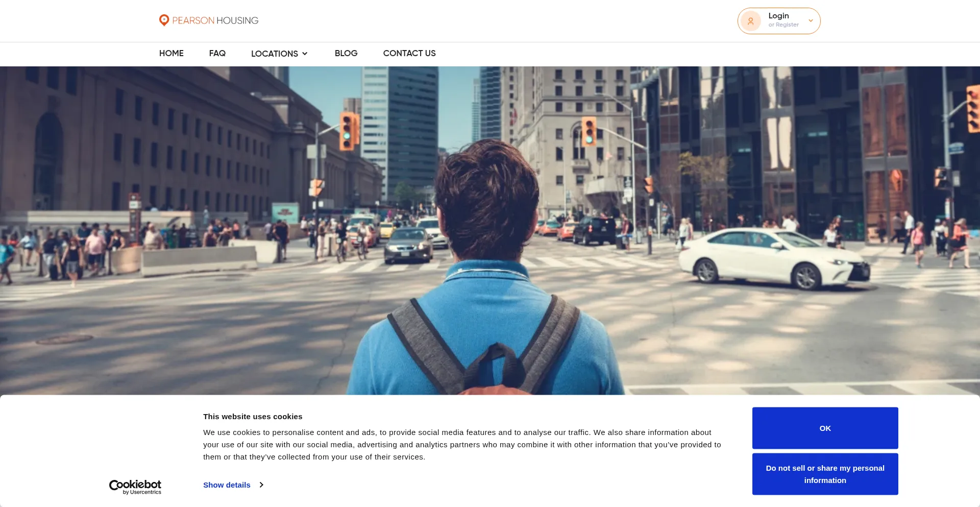Click the Cookiebot logo
Screen dimensions: 980x507
135,484
